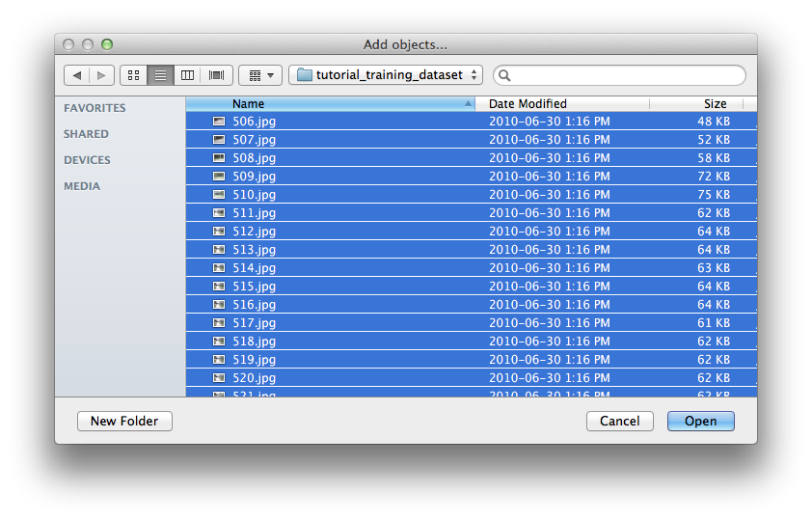Screen dimensions: 812x520
Task: Open the tutorial_training_dataset folder path popup
Action: point(388,75)
